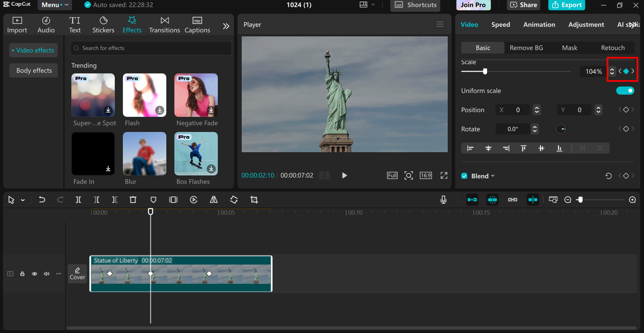Expand the Blend section arrow
Image resolution: width=644 pixels, height=333 pixels.
tap(493, 176)
